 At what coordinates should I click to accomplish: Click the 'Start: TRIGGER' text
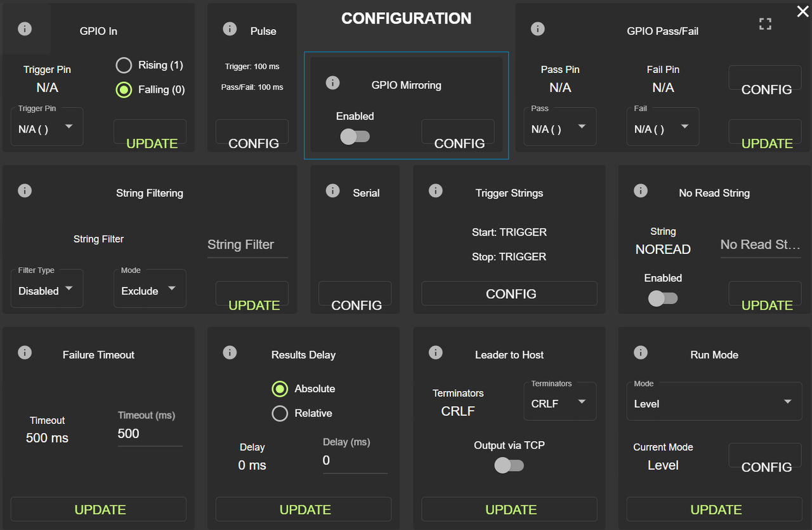click(x=509, y=232)
